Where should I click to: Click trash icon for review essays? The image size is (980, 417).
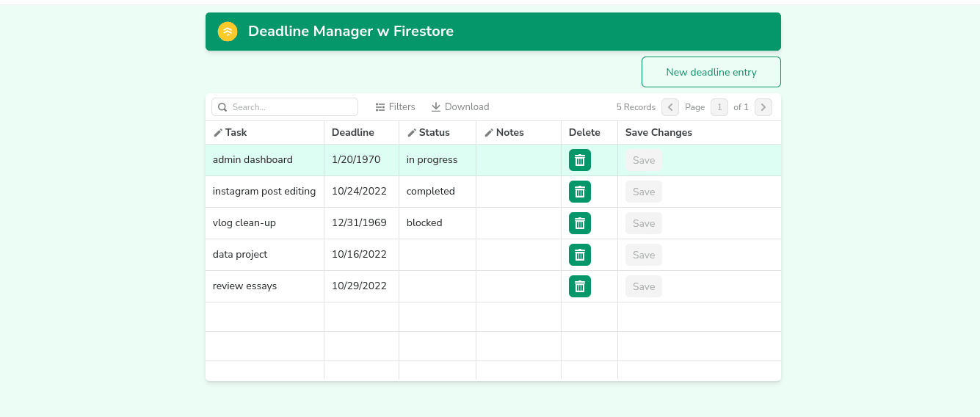pyautogui.click(x=579, y=286)
